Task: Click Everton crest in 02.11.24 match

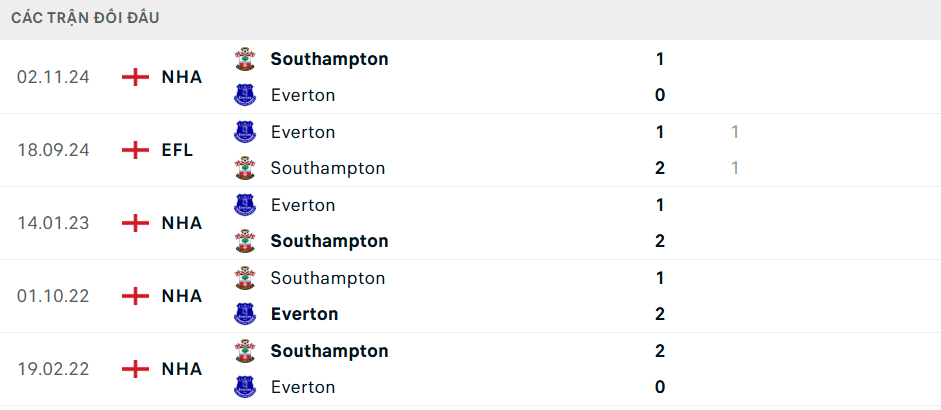Action: 245,95
